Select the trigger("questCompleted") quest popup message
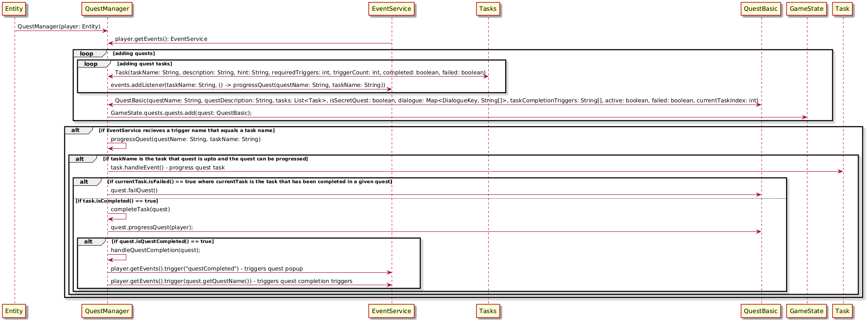Image resolution: width=868 pixels, height=323 pixels. pyautogui.click(x=207, y=269)
